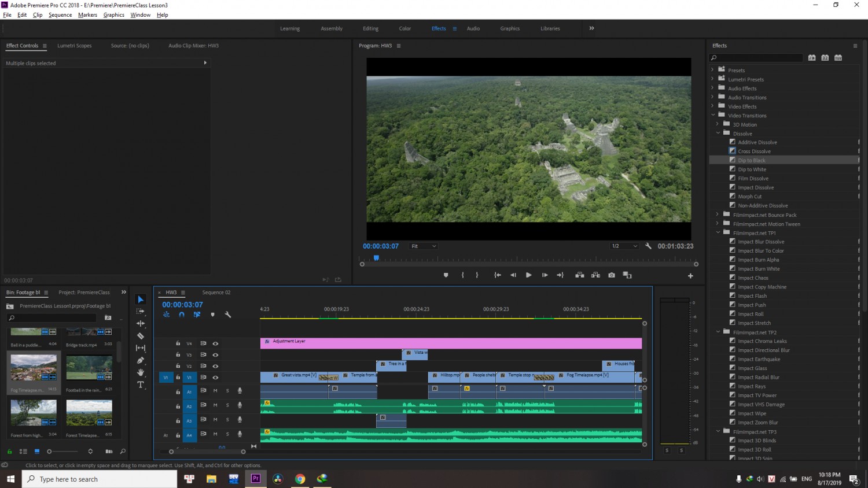Add a marker in the timeline panel
Screen dimensions: 868x488
(x=212, y=315)
